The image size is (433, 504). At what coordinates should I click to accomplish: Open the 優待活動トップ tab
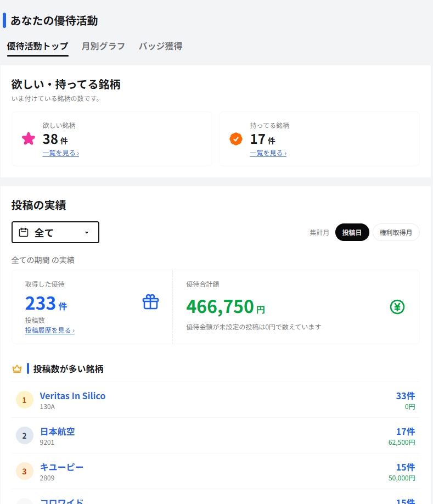point(37,46)
